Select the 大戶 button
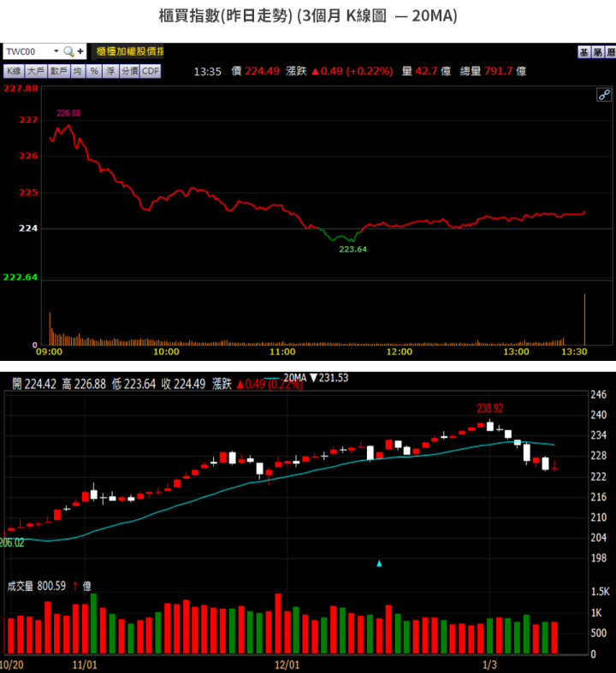The image size is (616, 673). (36, 71)
